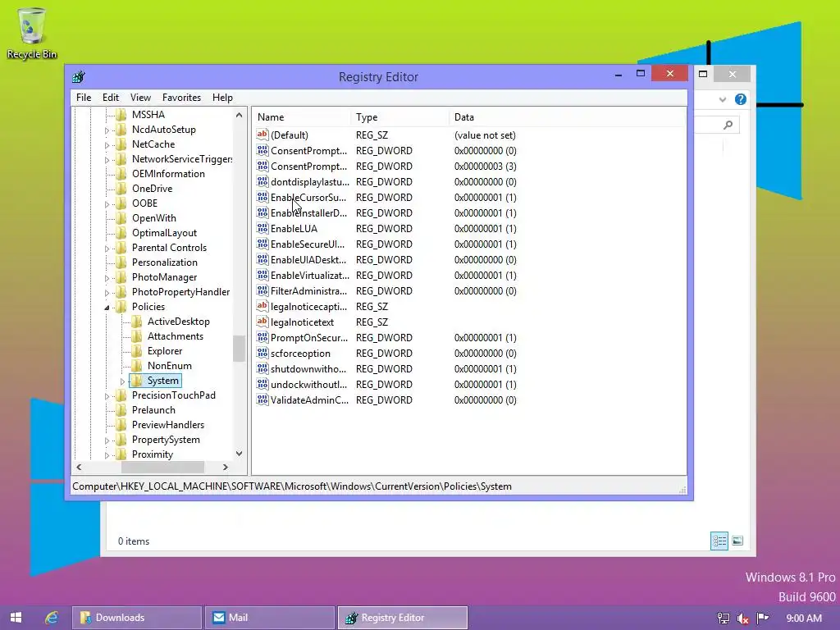Click the ValidateAdminC... DWORD icon
This screenshot has width=840, height=630.
click(262, 399)
